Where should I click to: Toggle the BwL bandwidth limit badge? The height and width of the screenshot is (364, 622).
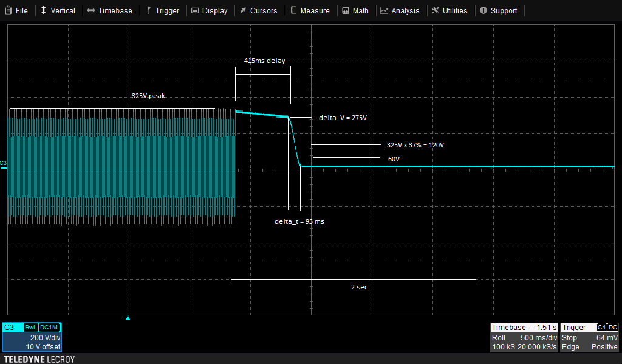click(x=30, y=328)
